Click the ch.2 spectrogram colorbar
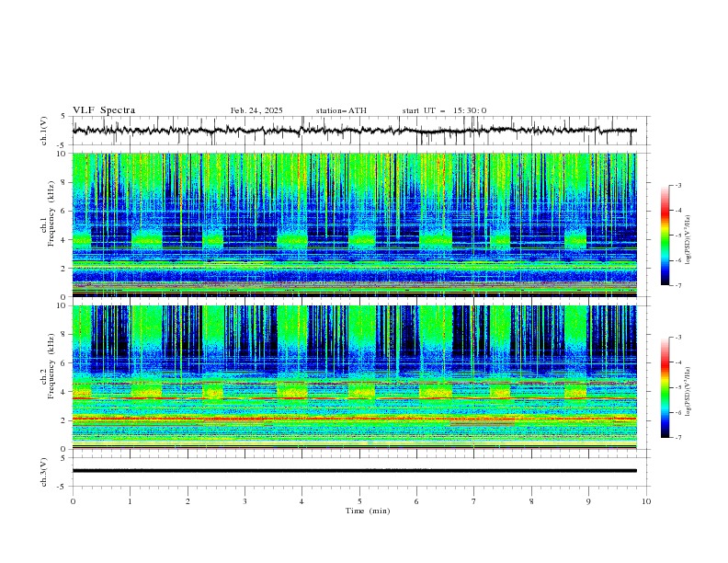 [665, 387]
